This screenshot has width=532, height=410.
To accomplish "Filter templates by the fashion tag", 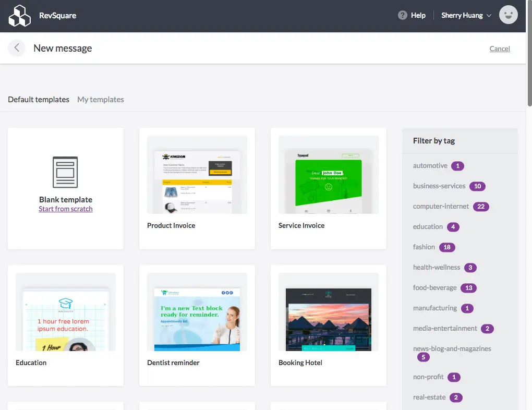I will (x=424, y=247).
